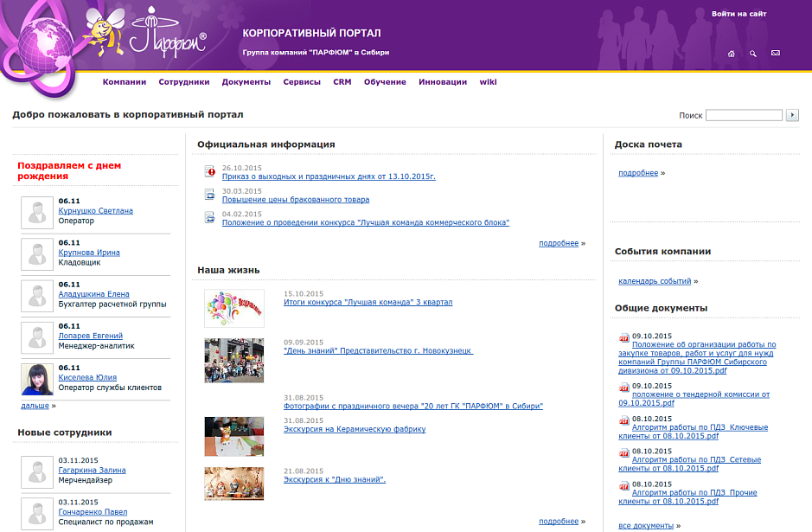Click the PDF icon for ПДЗ Прочие клиенты

[624, 486]
